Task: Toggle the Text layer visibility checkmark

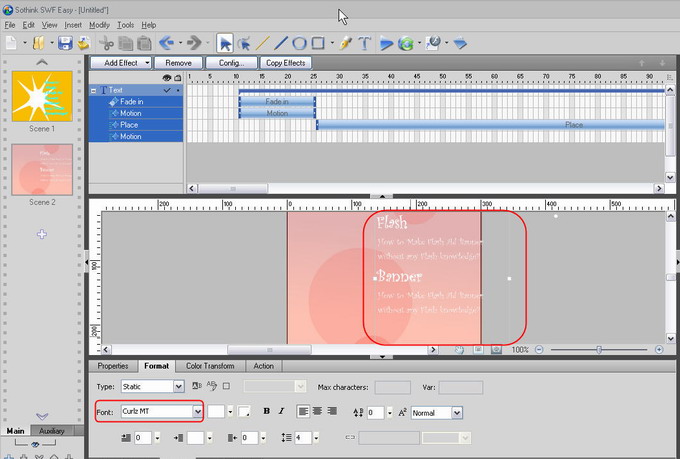Action: click(x=167, y=90)
